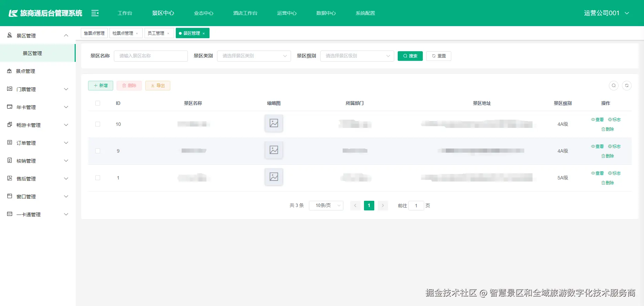The width and height of the screenshot is (644, 306).
Task: Click the 景点管理 sidebar icon
Action: pyautogui.click(x=9, y=71)
